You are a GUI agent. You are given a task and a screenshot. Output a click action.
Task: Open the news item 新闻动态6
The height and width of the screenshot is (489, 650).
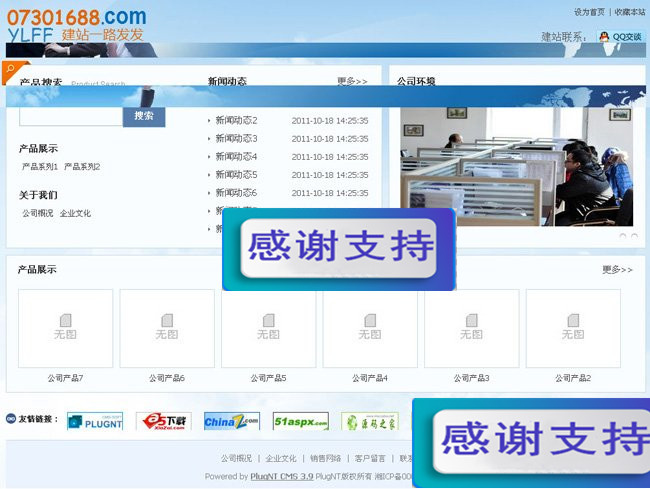point(236,193)
